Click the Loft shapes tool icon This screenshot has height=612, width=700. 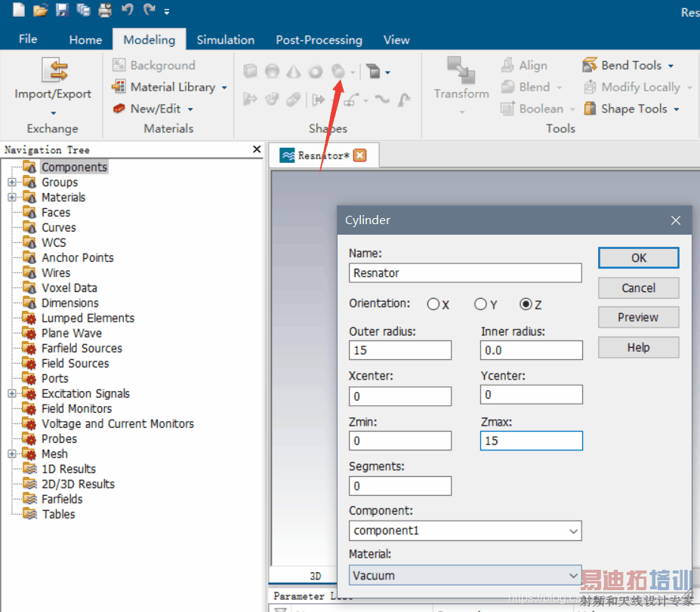tap(293, 99)
